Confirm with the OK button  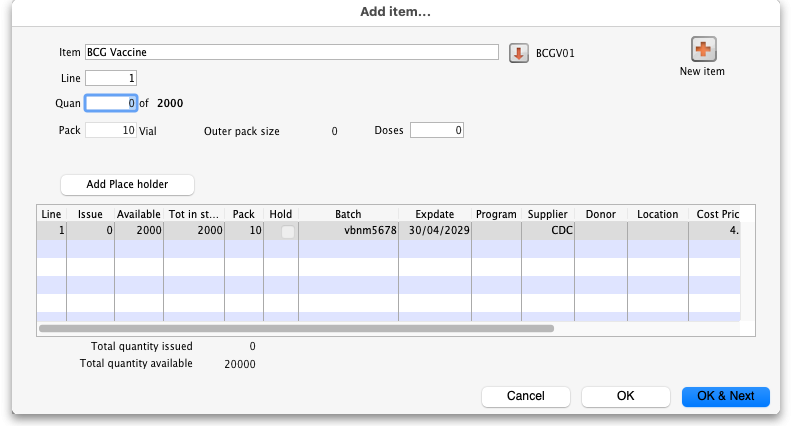pos(625,396)
